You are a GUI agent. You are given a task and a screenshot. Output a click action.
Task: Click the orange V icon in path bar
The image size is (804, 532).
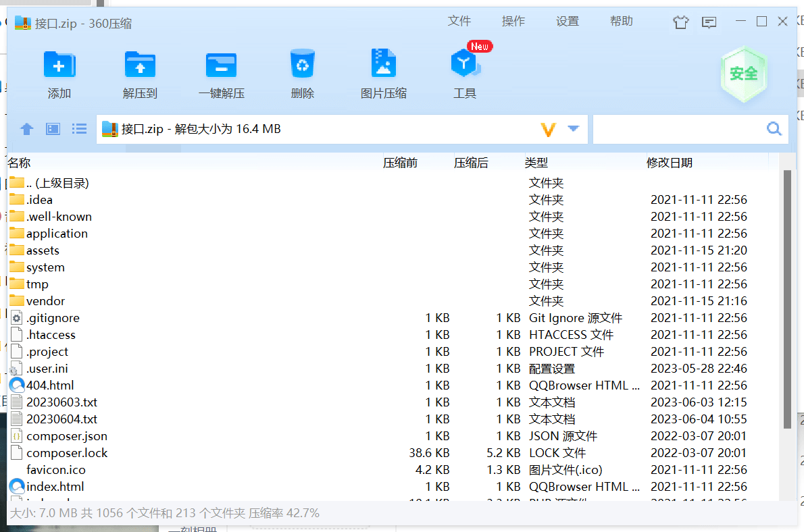[549, 129]
